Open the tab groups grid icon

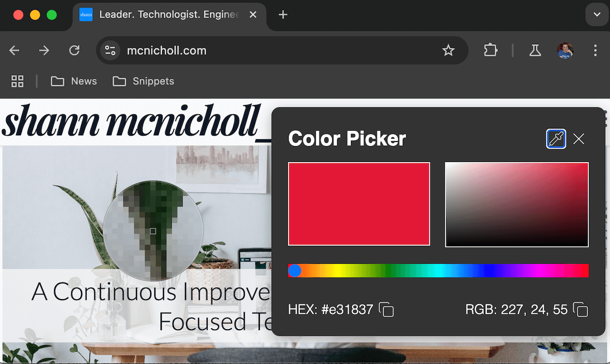tap(17, 81)
